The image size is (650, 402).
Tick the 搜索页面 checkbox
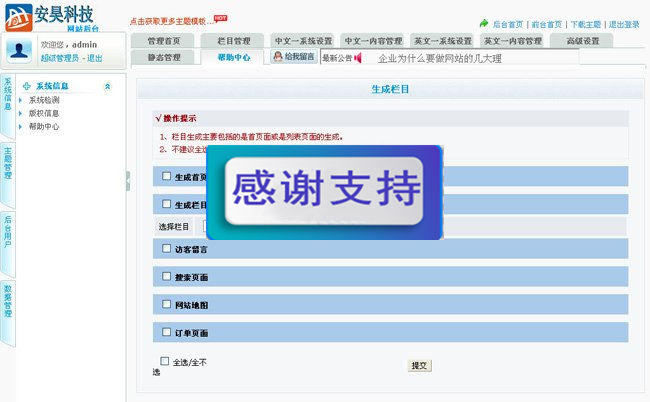166,276
